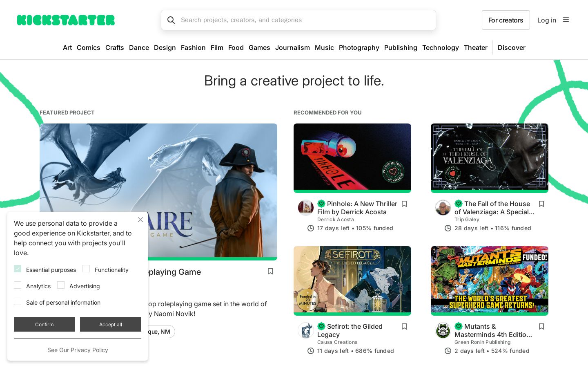
Task: Click the Green Ronin Publishing creator name
Action: (x=483, y=342)
